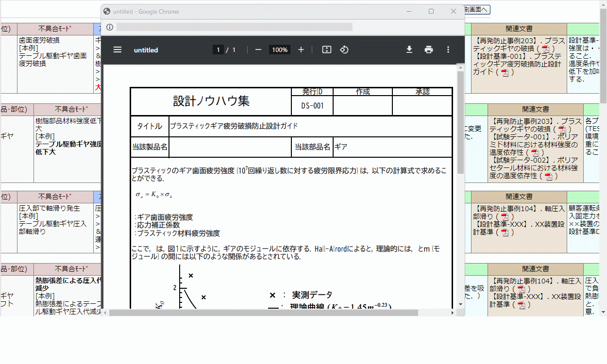607x364 pixels.
Task: Click the PDF viewer horizontal scrollbar
Action: tap(262, 313)
